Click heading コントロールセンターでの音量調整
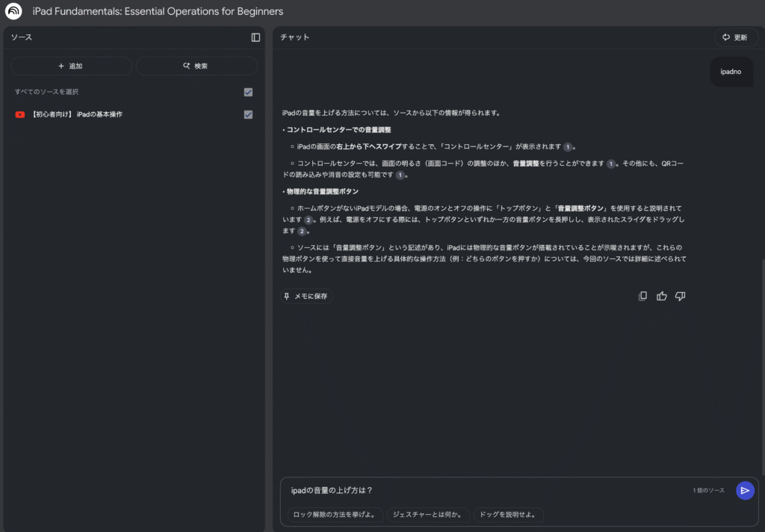This screenshot has width=765, height=532. pos(338,130)
